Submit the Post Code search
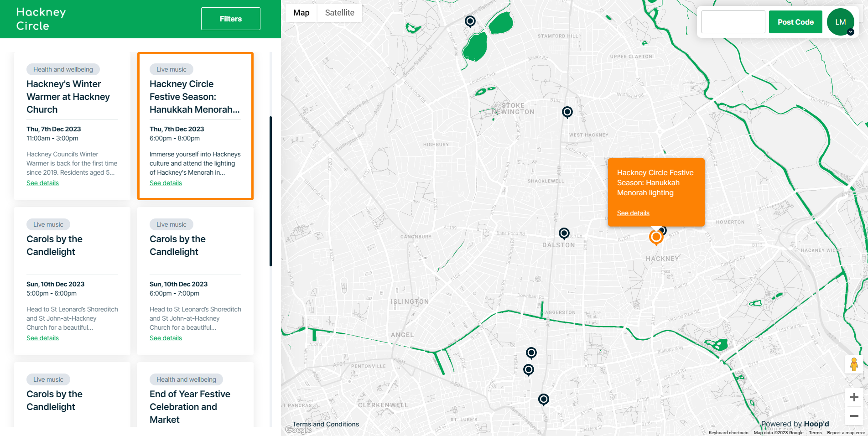Viewport: 868px width, 436px height. (795, 22)
